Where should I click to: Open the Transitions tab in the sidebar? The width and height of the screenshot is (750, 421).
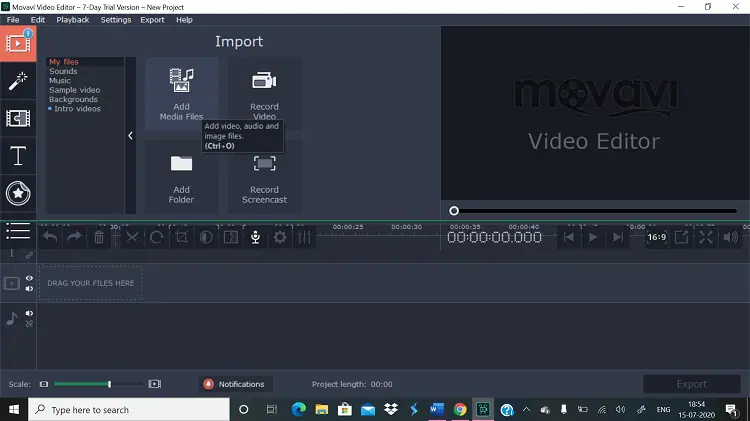pos(18,119)
